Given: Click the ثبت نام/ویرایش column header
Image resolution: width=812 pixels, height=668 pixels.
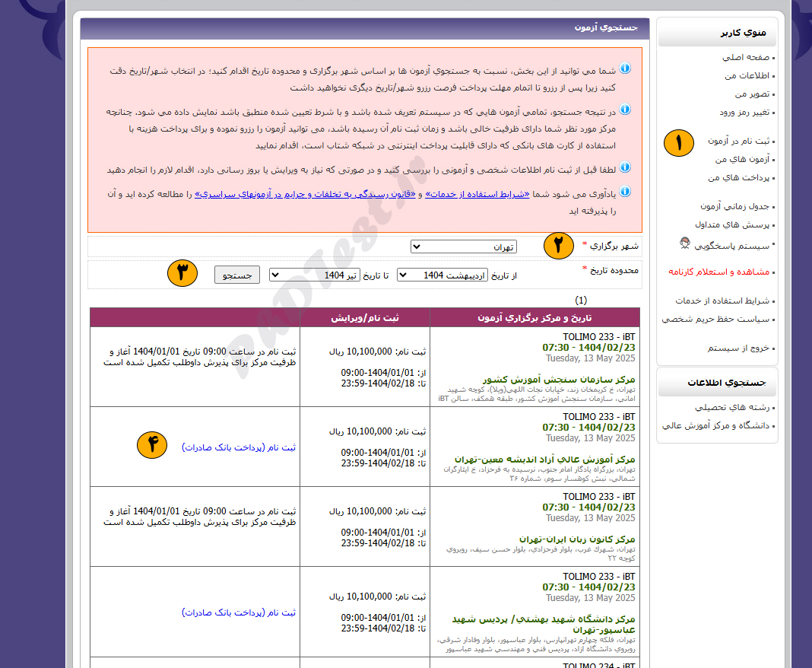Looking at the screenshot, I should [365, 318].
